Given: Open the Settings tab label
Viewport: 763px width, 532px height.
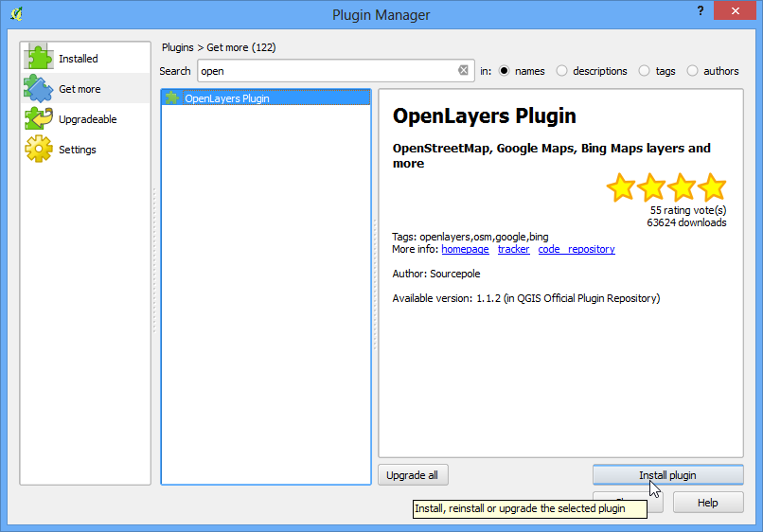Looking at the screenshot, I should [x=78, y=150].
